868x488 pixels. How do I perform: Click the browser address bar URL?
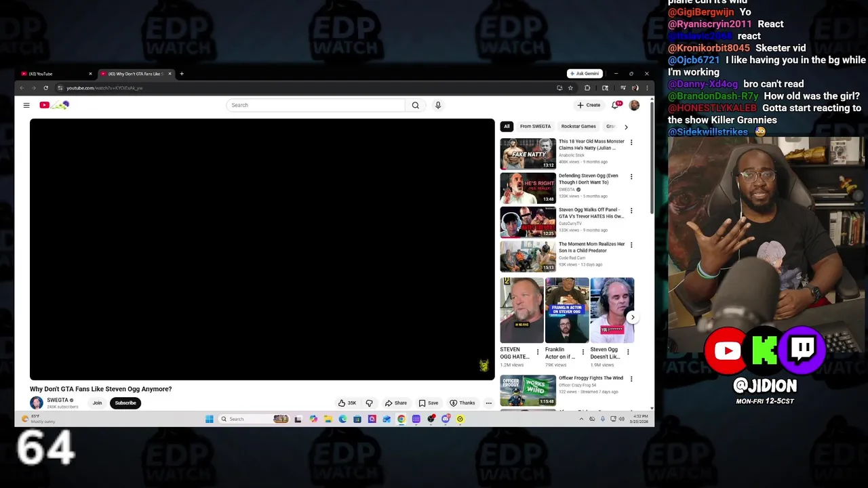pyautogui.click(x=104, y=88)
